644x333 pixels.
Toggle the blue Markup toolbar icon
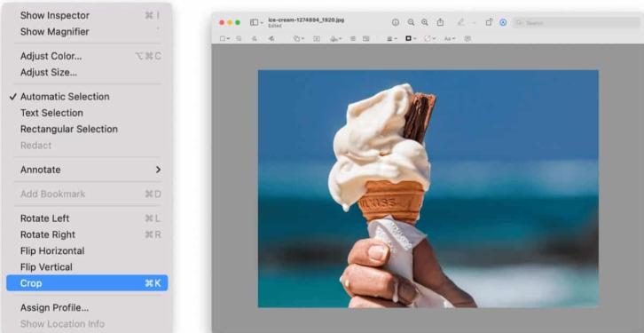503,22
